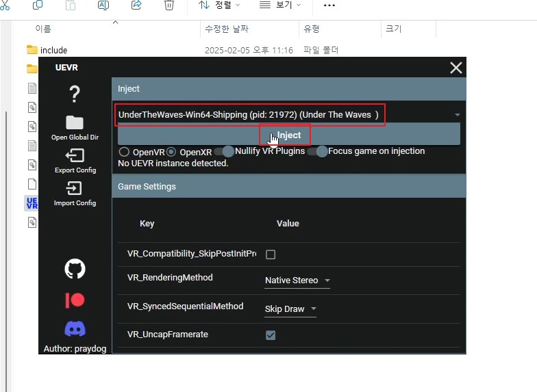Screen dimensions: 537x392
Task: Click the 2025-02-05 date cell of include
Action: coord(249,51)
